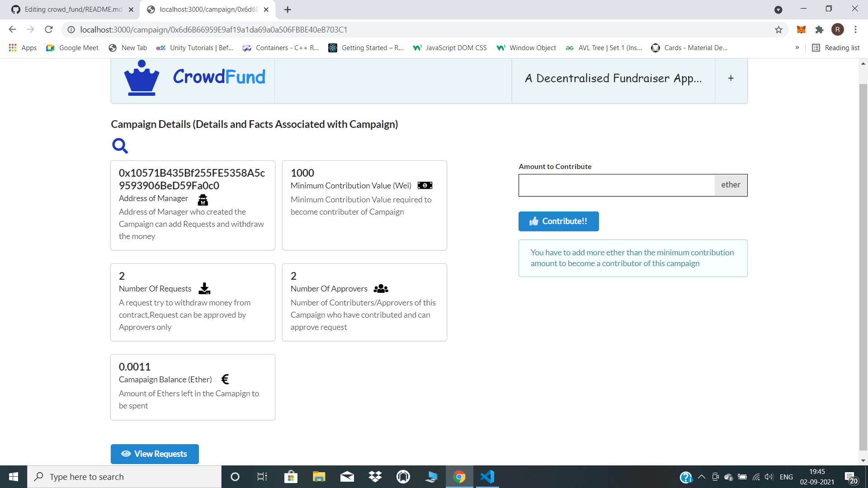
Task: Click the thumbs-up icon on Contribute button
Action: tap(533, 221)
